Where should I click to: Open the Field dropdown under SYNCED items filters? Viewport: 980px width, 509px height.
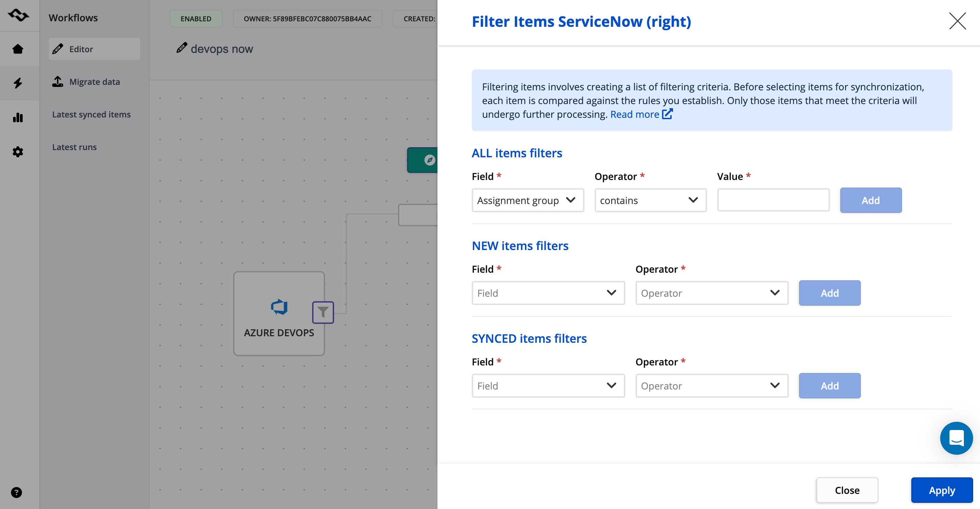point(548,386)
